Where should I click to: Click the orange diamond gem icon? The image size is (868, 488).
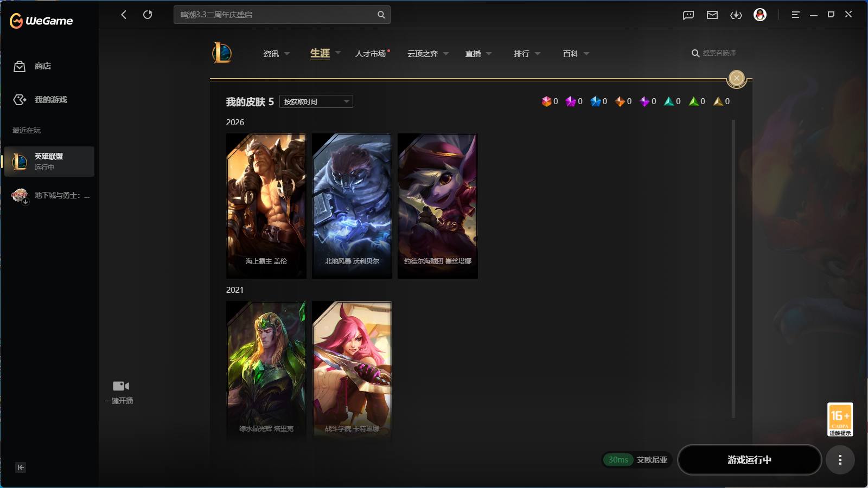point(620,101)
